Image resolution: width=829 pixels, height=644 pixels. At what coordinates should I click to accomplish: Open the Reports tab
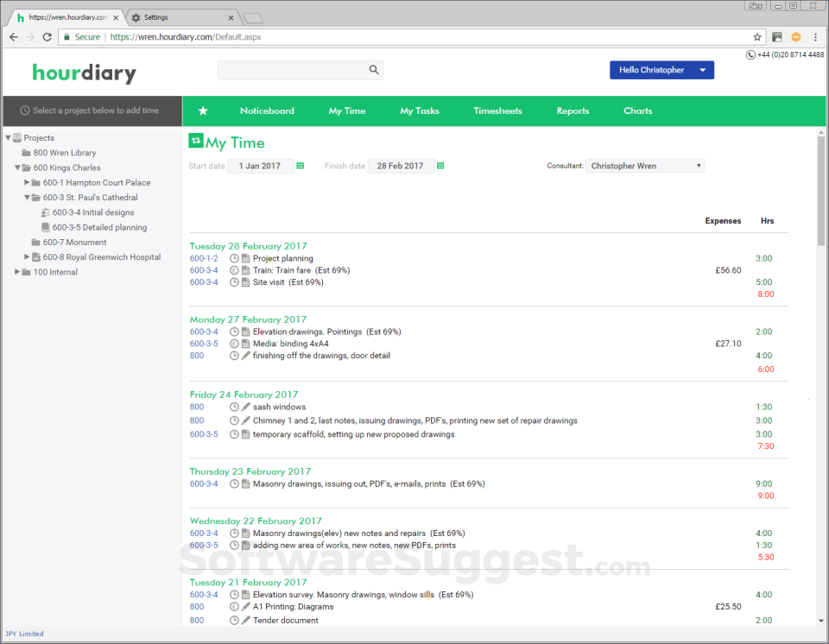pos(573,110)
